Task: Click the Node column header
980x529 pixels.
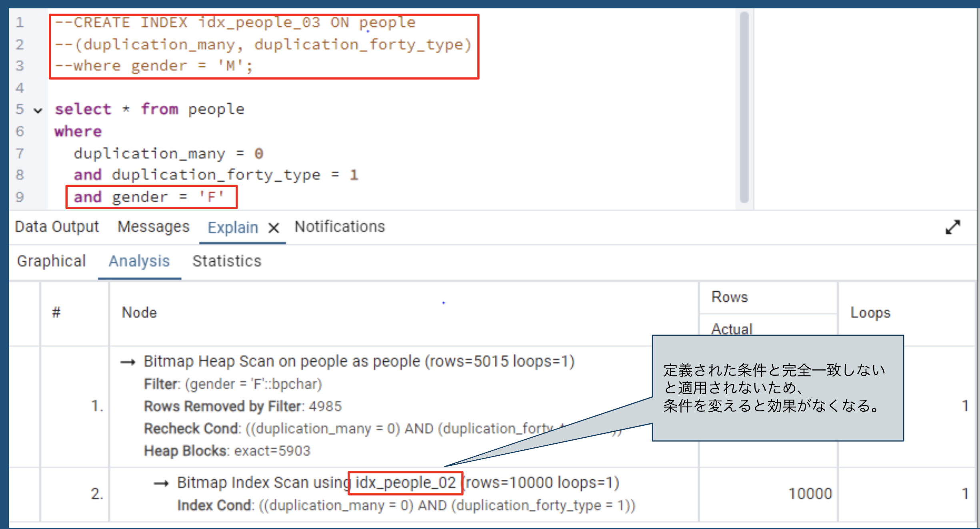Action: pos(139,313)
